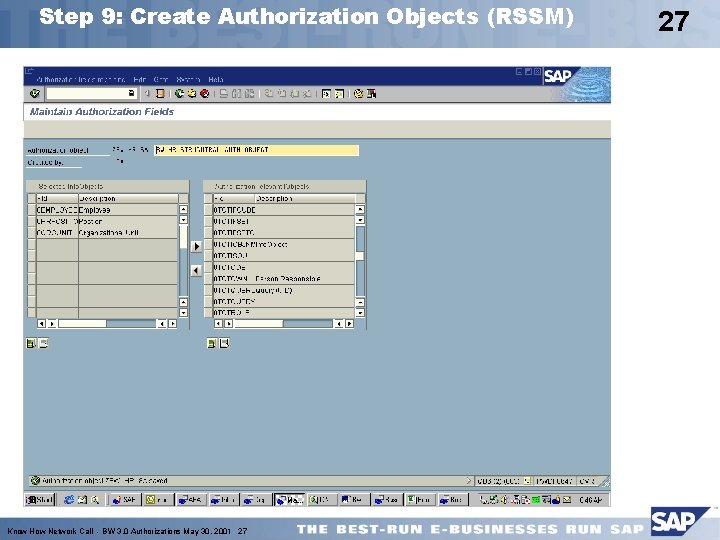Click the status bar system info dropdown

click(x=527, y=481)
